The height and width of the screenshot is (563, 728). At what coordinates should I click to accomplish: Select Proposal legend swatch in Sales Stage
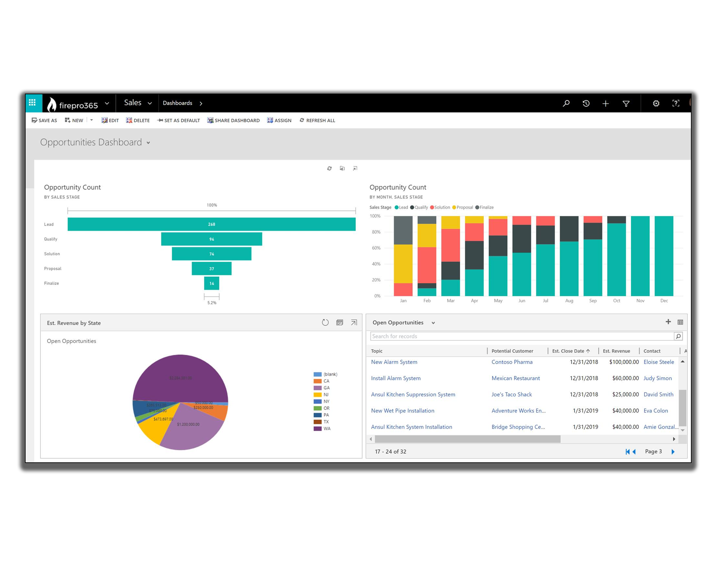(454, 208)
